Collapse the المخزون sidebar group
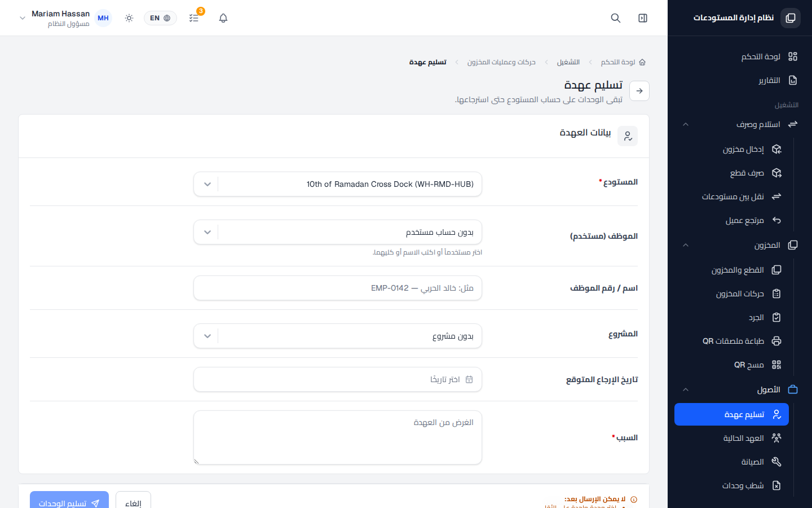The width and height of the screenshot is (812, 508). (740, 245)
